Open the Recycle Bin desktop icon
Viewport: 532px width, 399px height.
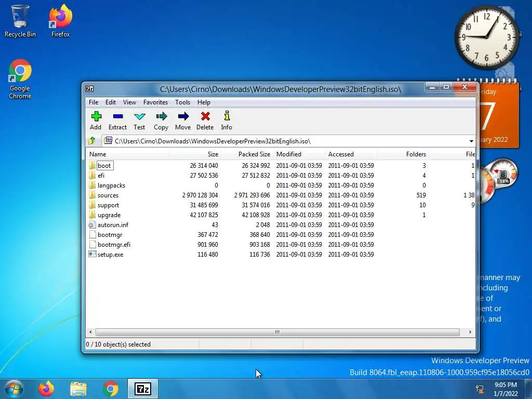(20, 20)
